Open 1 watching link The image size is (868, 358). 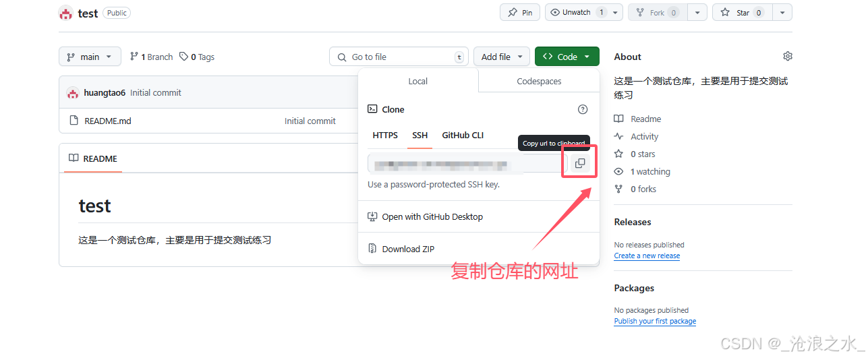click(x=650, y=171)
